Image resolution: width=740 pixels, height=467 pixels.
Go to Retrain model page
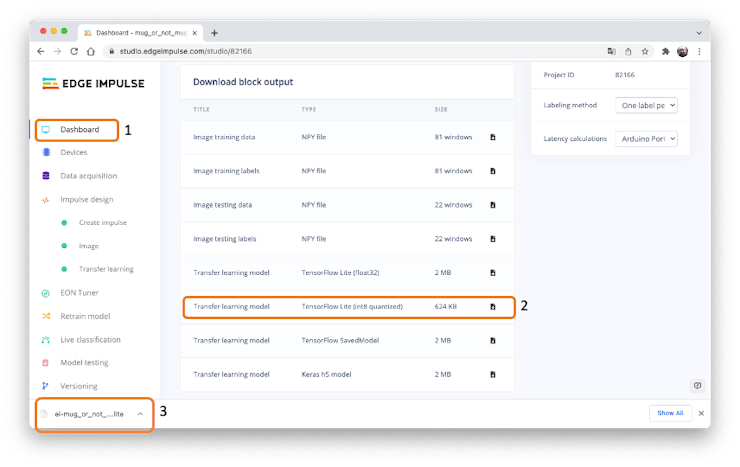tap(85, 316)
